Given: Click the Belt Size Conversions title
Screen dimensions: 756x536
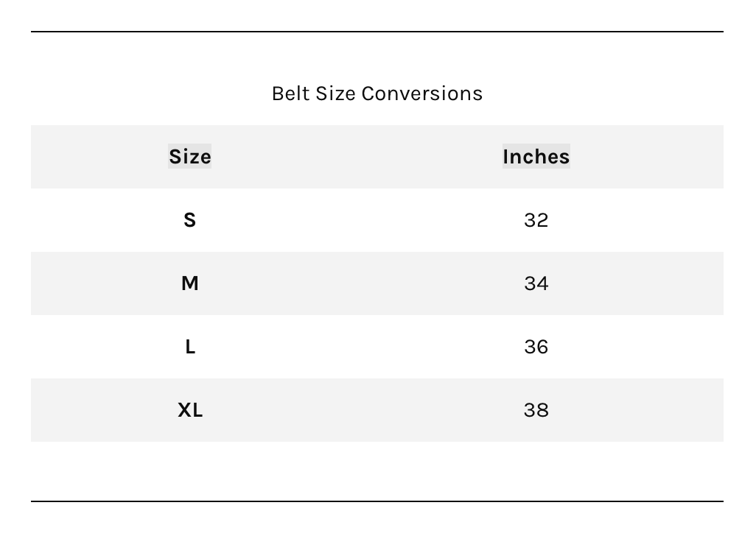Looking at the screenshot, I should (377, 94).
